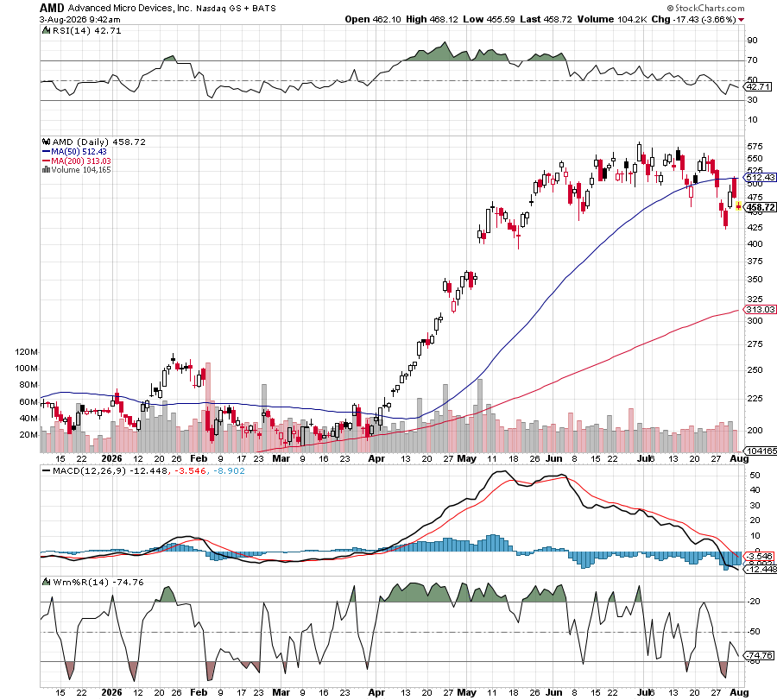Click the MACD(12,26,9) indicator label
The height and width of the screenshot is (700, 777).
[89, 470]
